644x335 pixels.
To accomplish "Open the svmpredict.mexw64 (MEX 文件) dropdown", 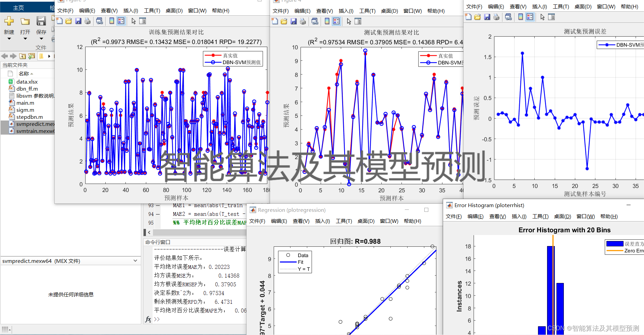I will tap(136, 260).
